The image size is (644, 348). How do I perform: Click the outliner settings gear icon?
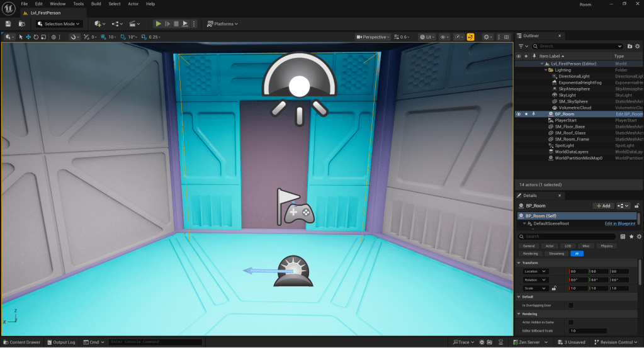[x=638, y=46]
